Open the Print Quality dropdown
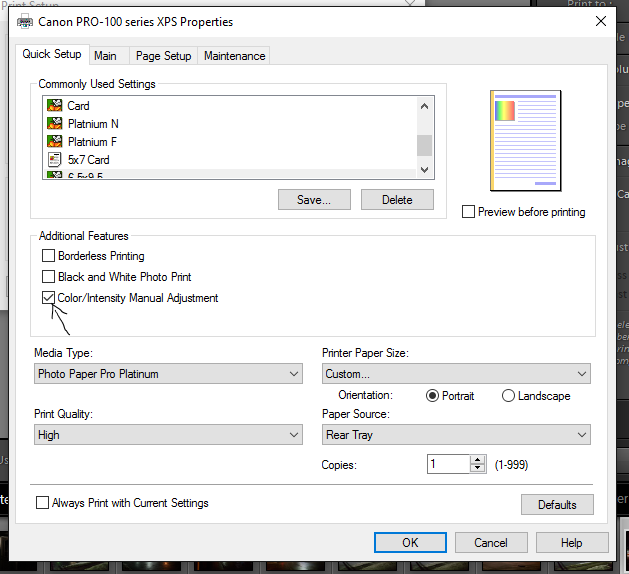This screenshot has width=629, height=574. [168, 435]
